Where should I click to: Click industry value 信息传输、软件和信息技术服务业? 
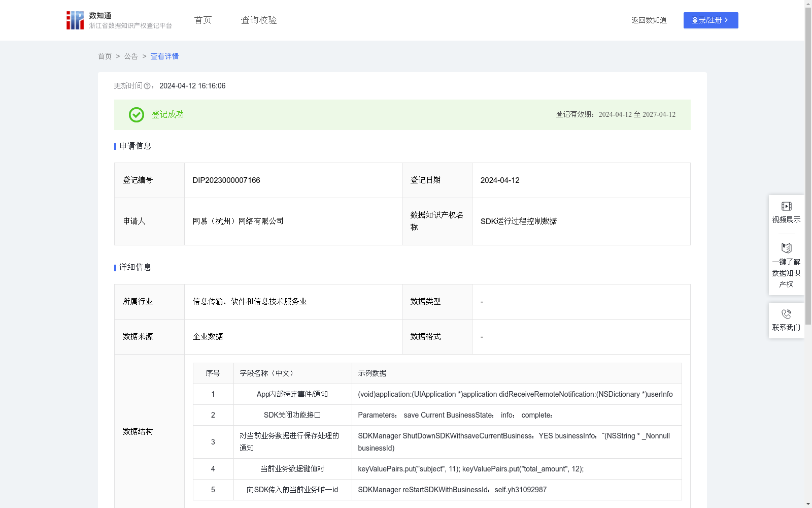tap(250, 302)
